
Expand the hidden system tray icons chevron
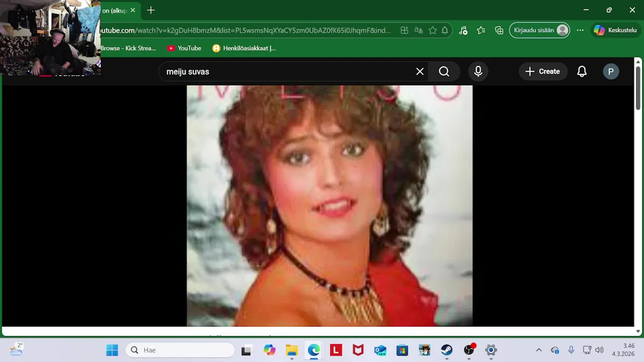tap(539, 350)
